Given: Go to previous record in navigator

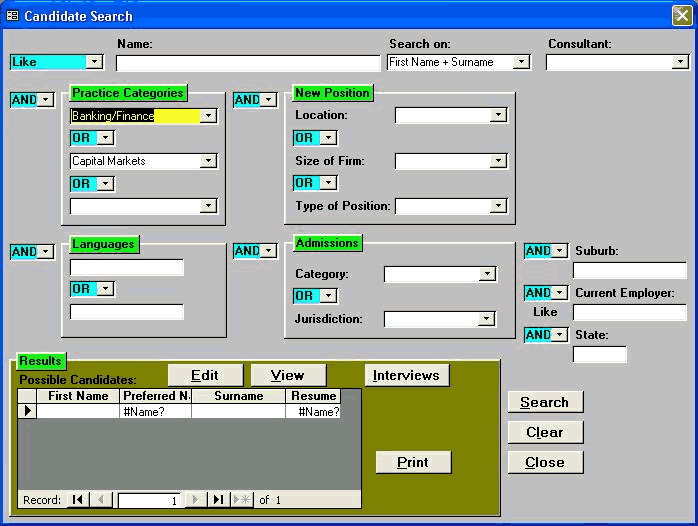Looking at the screenshot, I should [101, 500].
